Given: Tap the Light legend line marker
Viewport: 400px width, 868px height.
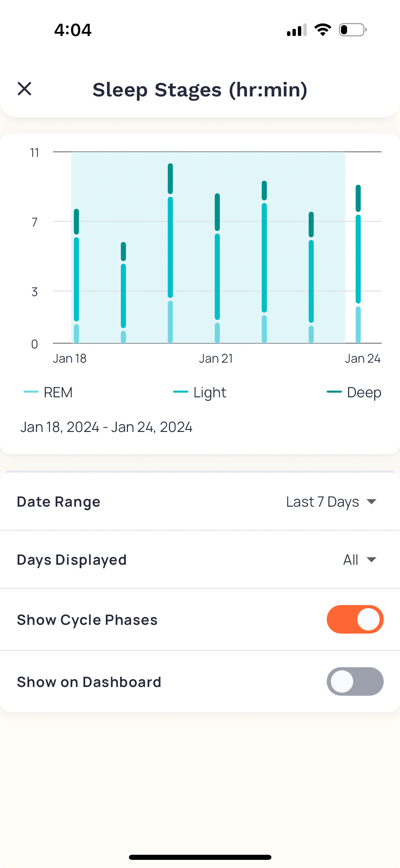Looking at the screenshot, I should pyautogui.click(x=180, y=392).
